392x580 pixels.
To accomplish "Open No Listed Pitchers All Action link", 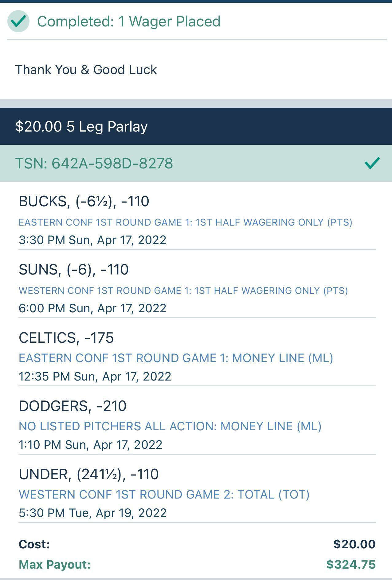I will tap(170, 426).
